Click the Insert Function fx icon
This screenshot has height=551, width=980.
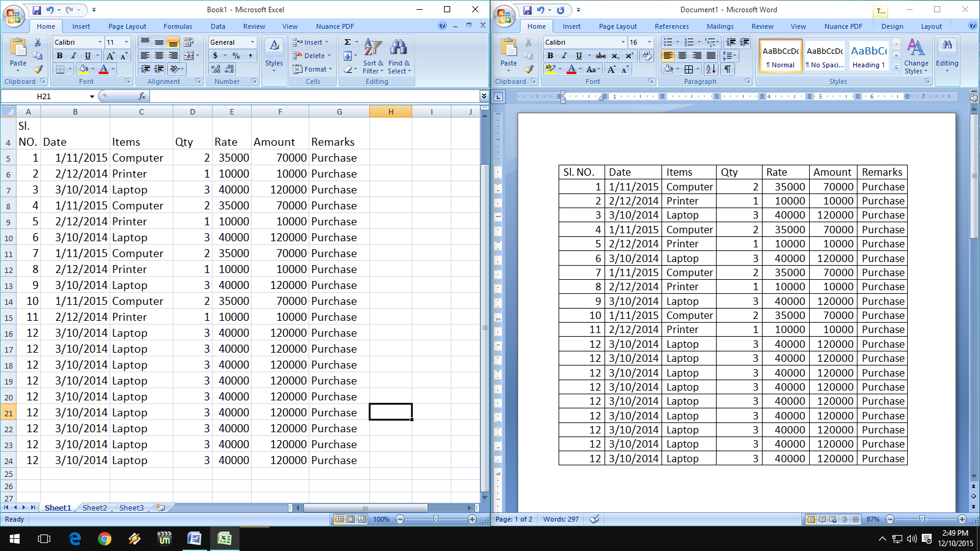click(143, 96)
